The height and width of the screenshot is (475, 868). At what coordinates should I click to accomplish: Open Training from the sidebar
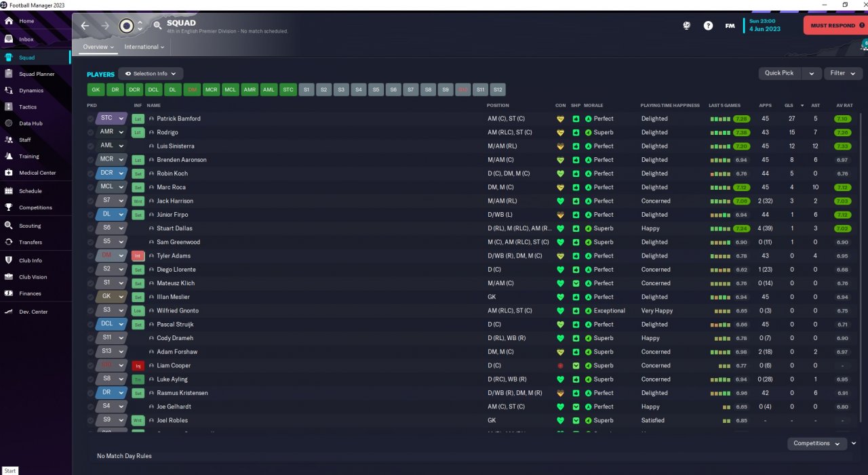28,156
